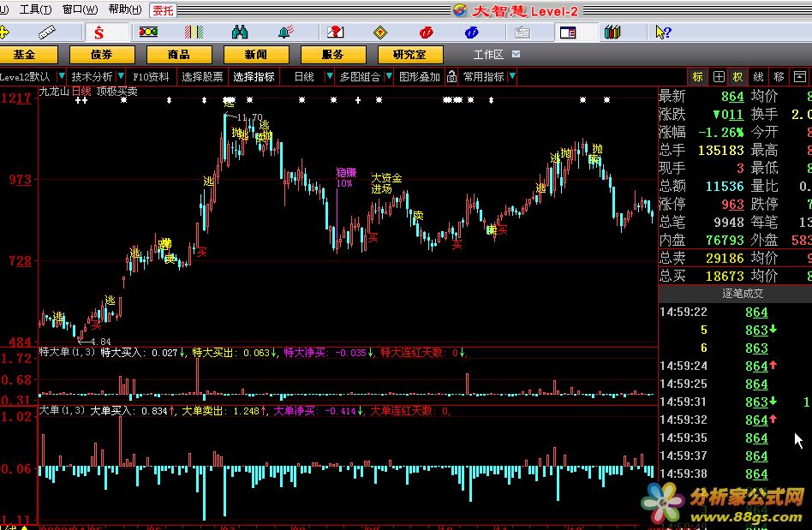Click the 11.70 price high label on the chart
This screenshot has height=530, width=812.
[x=248, y=117]
